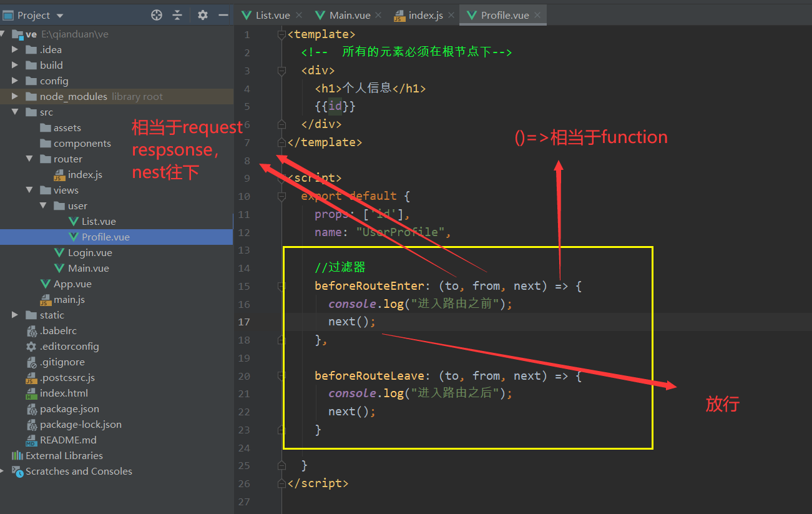812x514 pixels.
Task: Click the MD icon of README.md
Action: 31,440
